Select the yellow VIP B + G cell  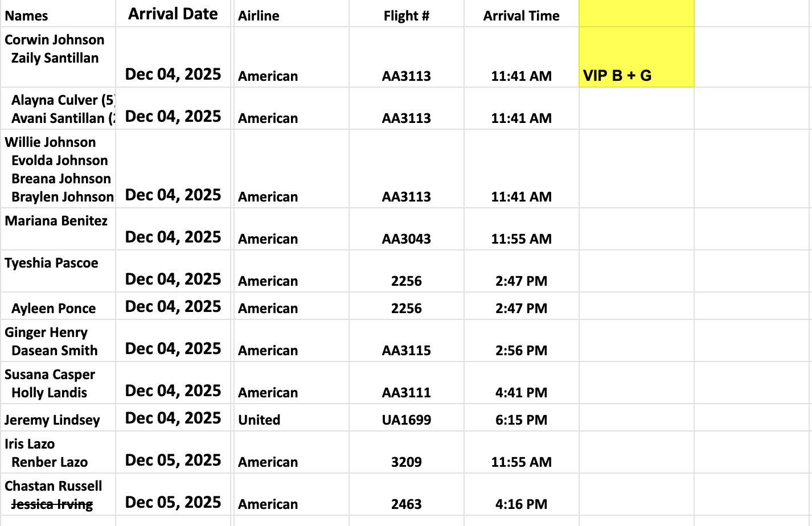coord(636,57)
